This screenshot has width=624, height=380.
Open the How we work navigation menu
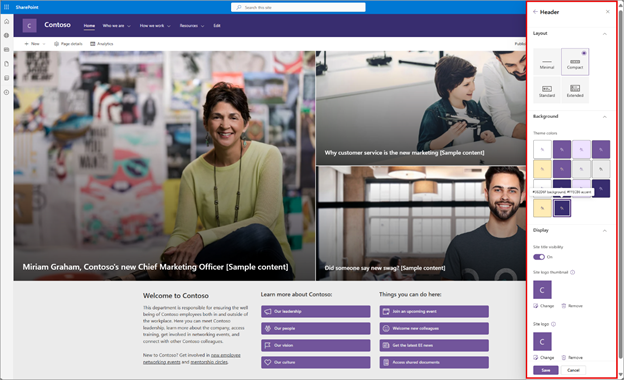click(x=155, y=26)
